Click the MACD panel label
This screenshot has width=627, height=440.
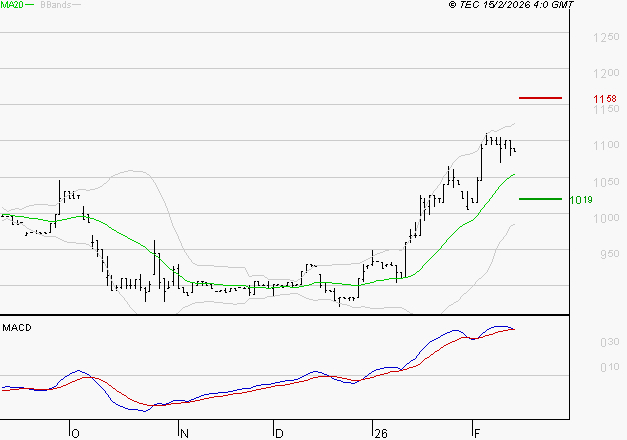(x=17, y=328)
